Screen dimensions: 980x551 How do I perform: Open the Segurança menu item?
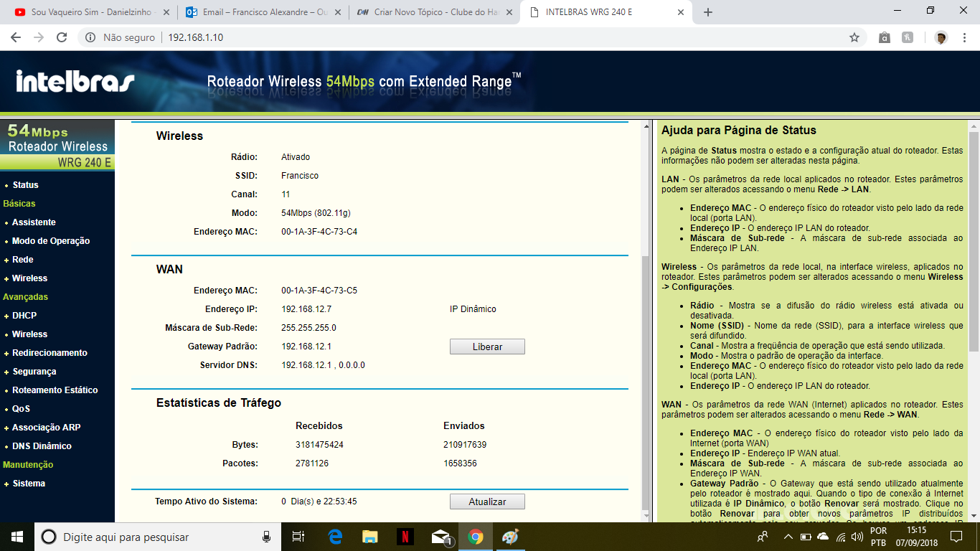(x=34, y=372)
